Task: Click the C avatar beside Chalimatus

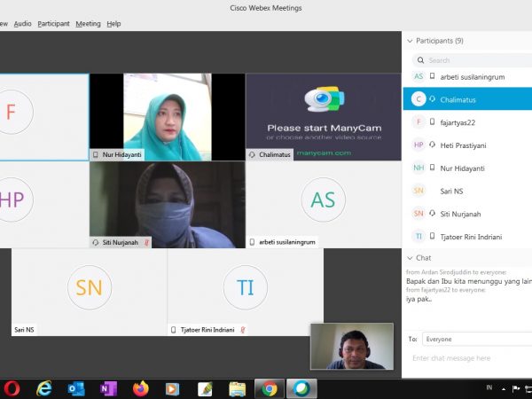Action: click(419, 99)
